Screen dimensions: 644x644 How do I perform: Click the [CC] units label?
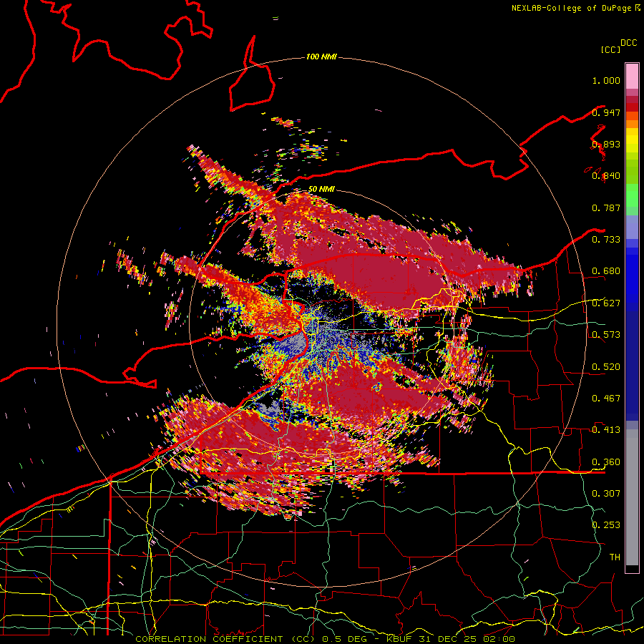tap(610, 49)
